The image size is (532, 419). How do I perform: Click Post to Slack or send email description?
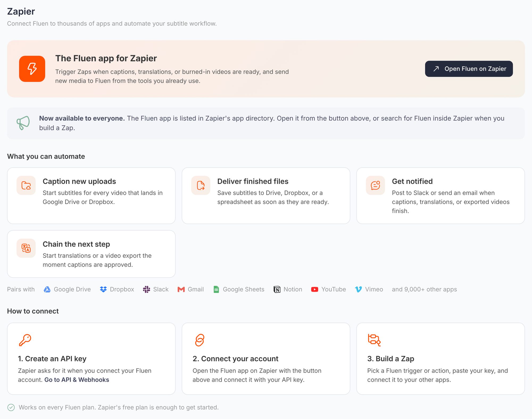[x=451, y=202]
